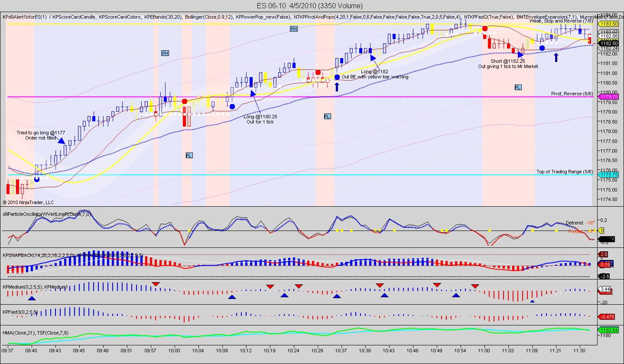Click the cyan 1175.75 price flag
The image size is (624, 364).
(608, 175)
